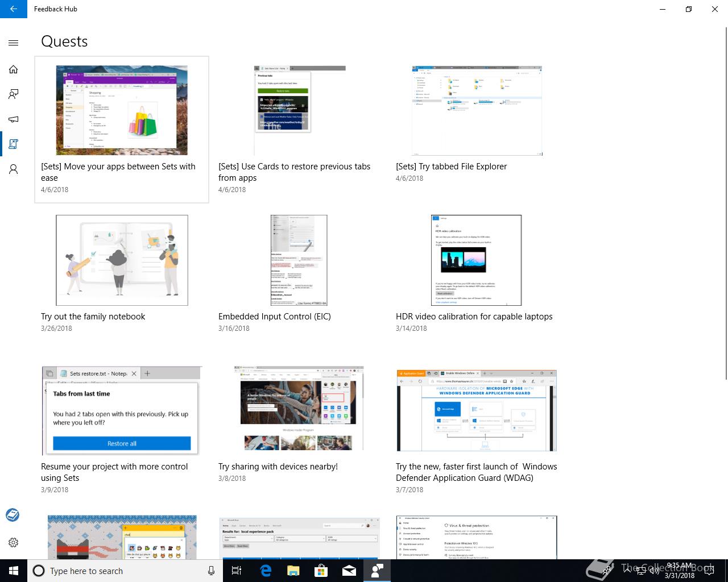728x582 pixels.
Task: Click the microphone in search box
Action: tap(211, 571)
